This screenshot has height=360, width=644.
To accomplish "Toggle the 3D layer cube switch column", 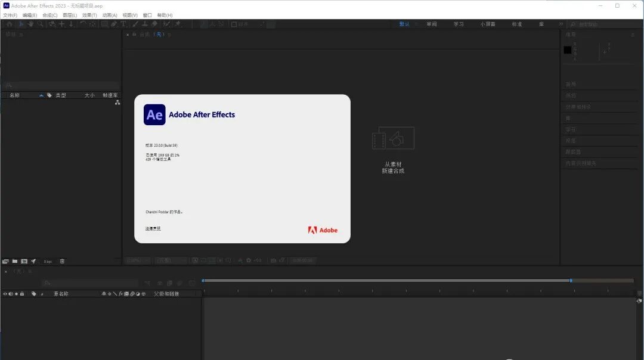I will click(x=143, y=294).
